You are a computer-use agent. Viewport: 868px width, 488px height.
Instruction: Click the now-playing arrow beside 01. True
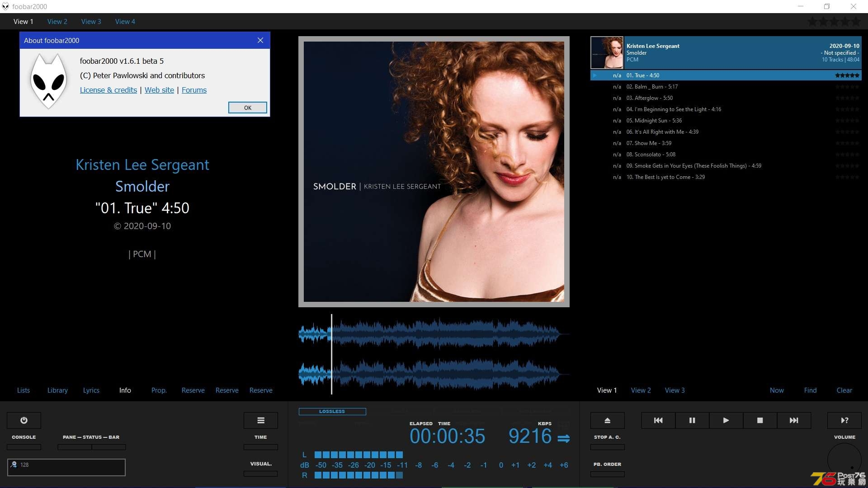(x=595, y=75)
